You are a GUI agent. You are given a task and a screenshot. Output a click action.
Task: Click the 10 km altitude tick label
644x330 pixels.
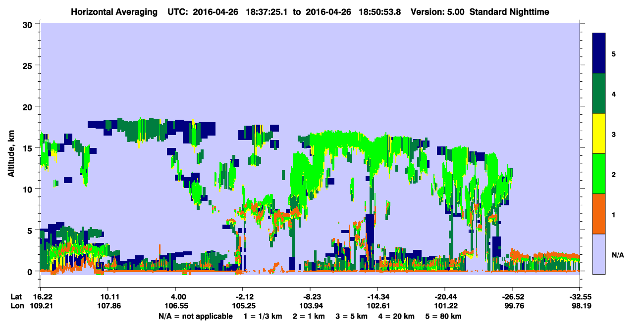pyautogui.click(x=28, y=189)
